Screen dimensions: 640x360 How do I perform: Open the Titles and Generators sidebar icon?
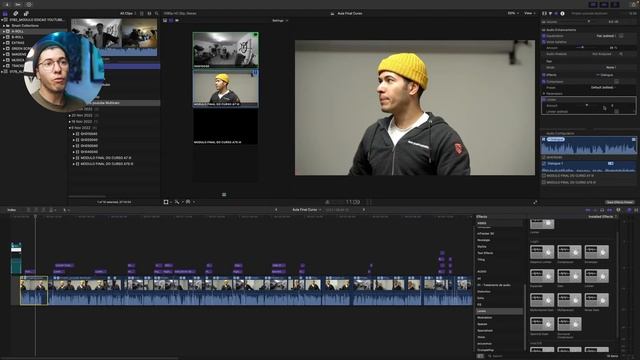click(x=26, y=13)
